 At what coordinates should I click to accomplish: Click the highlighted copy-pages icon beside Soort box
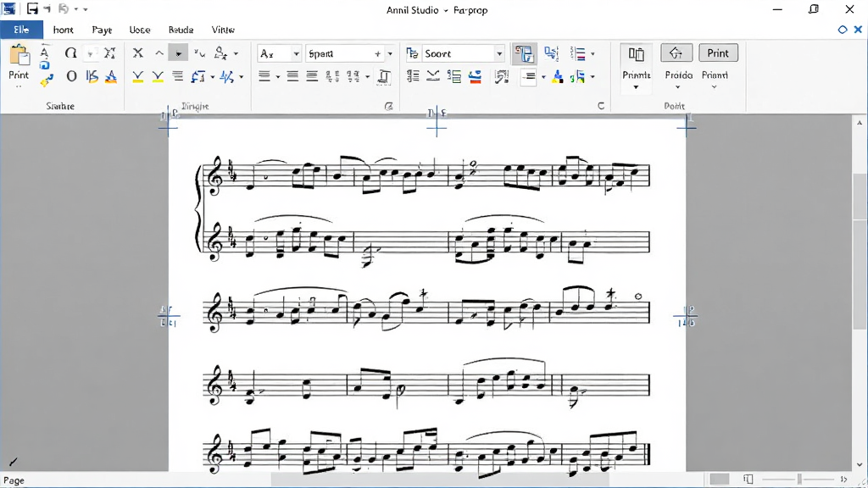[x=524, y=53]
